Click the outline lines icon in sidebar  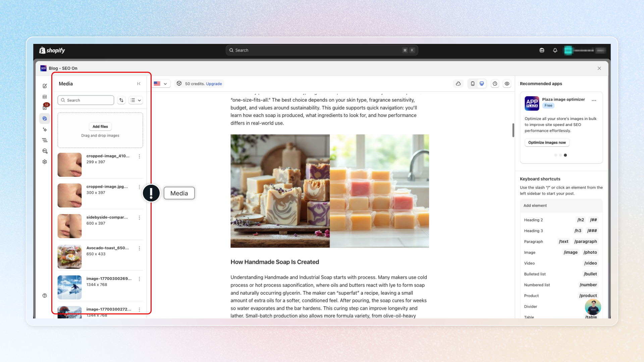tap(45, 140)
